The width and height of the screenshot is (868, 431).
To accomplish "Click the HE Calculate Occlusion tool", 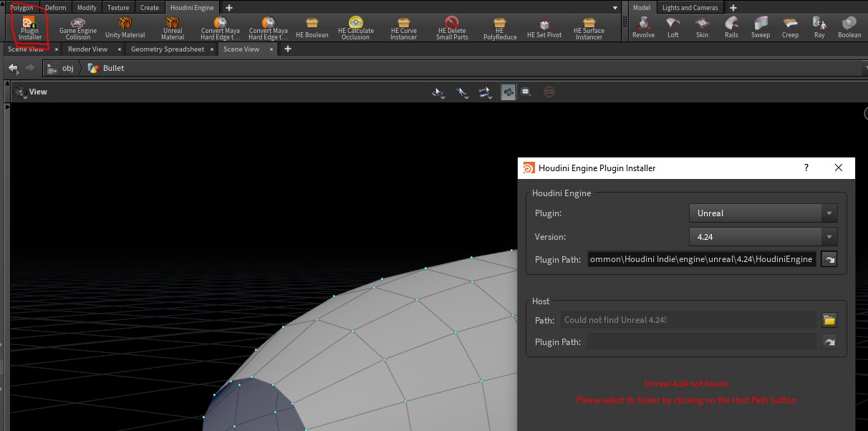I will coord(356,29).
